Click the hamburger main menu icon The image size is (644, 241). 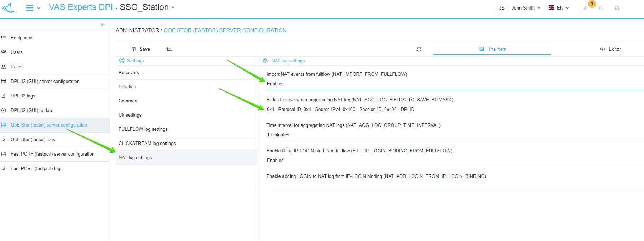coord(30,8)
